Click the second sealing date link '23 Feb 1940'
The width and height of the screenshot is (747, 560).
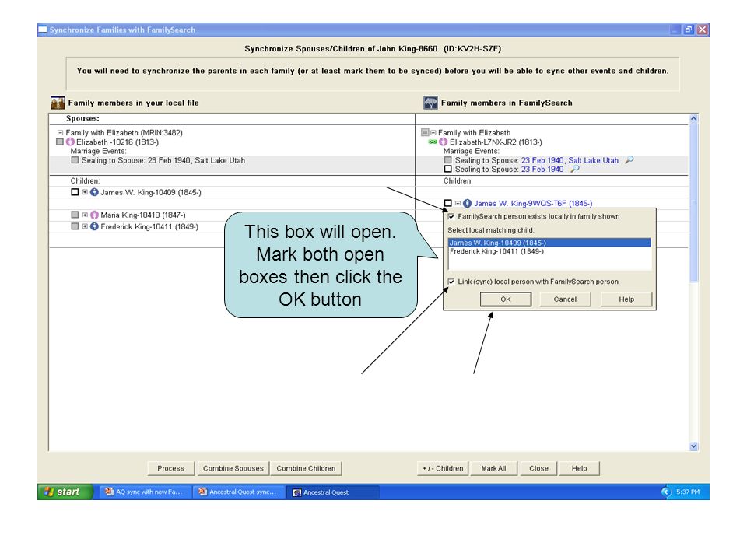[542, 169]
